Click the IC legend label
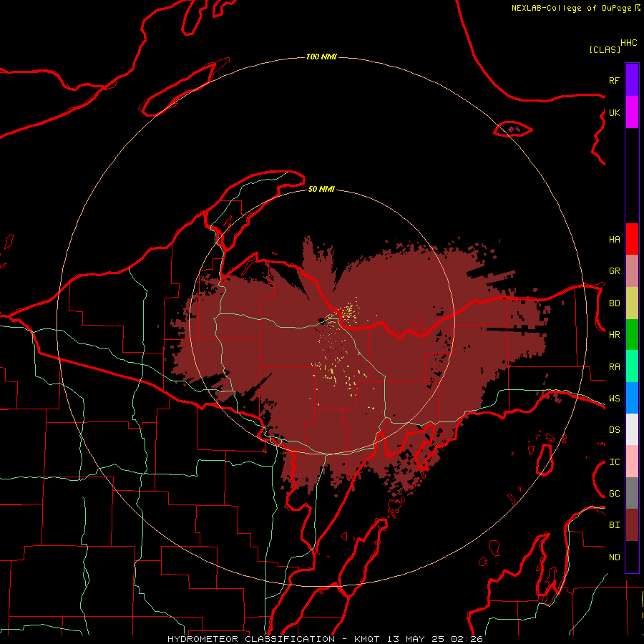The image size is (644, 644). pos(615,462)
